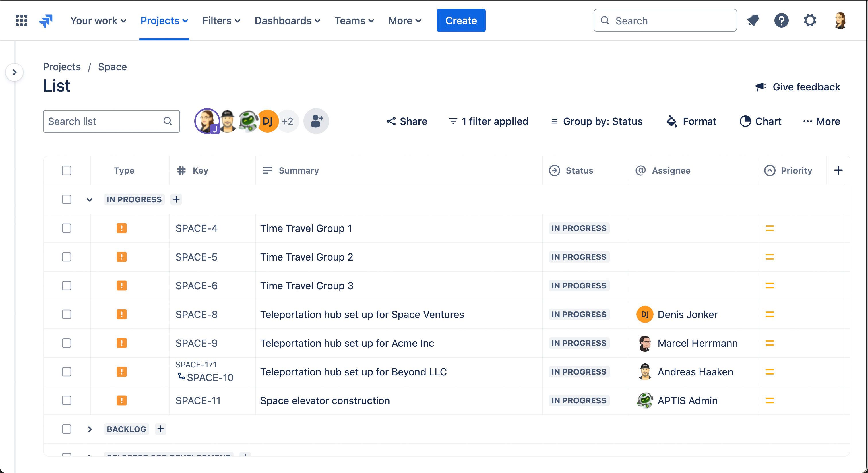Create issue in IN PROGRESS group

tap(176, 199)
